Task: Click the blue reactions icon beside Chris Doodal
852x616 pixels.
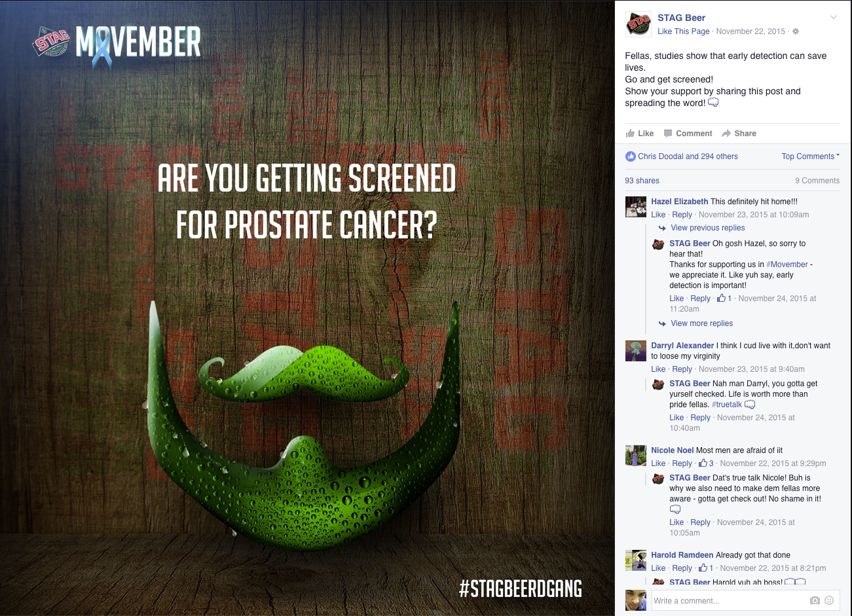Action: pos(631,156)
